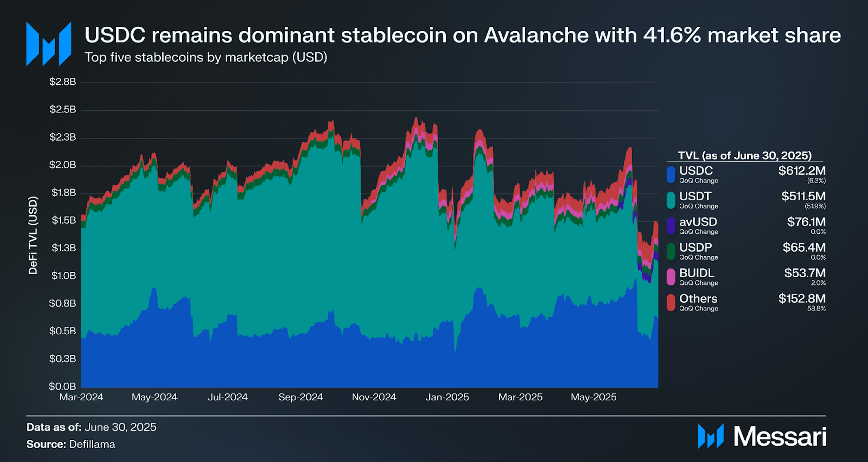Click the Messari wordmark text

[x=780, y=436]
